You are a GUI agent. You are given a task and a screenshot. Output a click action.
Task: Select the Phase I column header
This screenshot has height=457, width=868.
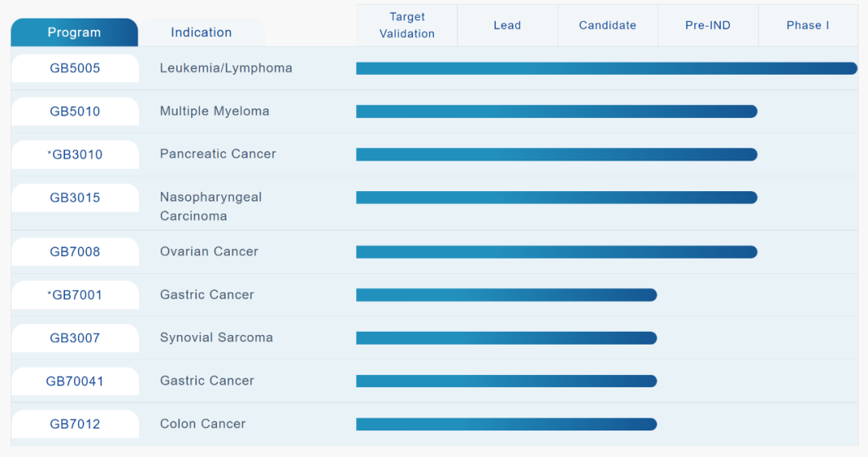(x=808, y=26)
